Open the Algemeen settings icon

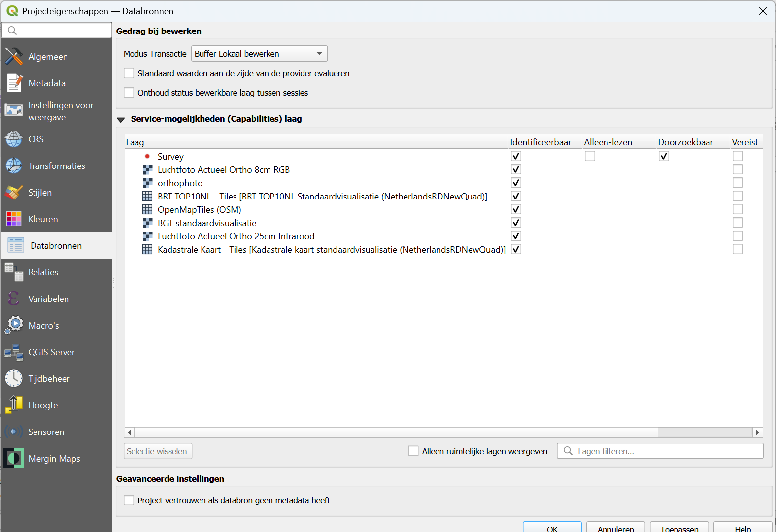pos(14,56)
